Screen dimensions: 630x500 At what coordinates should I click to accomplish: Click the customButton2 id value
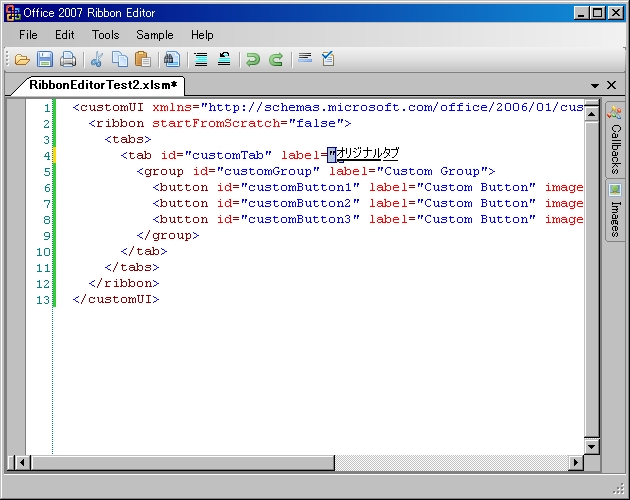pyautogui.click(x=300, y=203)
